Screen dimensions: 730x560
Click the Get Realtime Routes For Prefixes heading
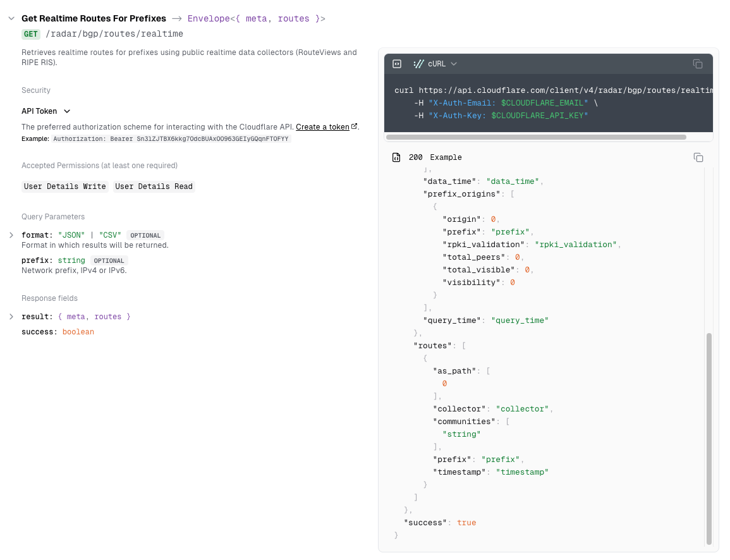94,19
